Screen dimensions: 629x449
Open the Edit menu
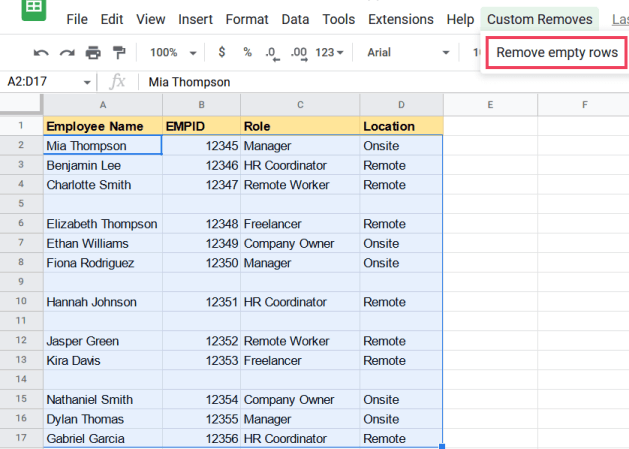(112, 19)
